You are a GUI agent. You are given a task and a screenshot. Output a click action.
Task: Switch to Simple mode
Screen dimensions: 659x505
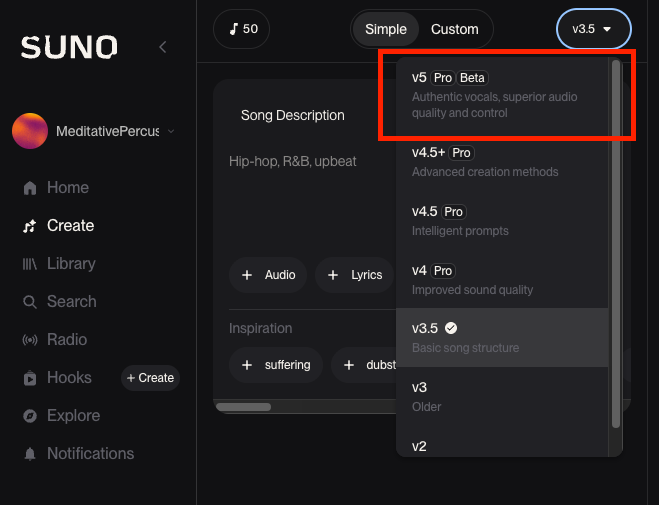[x=385, y=29]
